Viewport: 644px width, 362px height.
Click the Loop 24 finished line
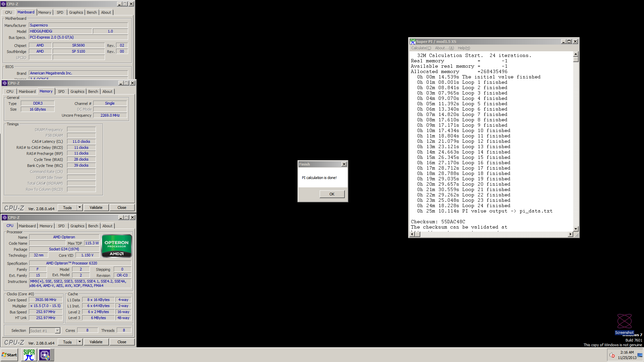point(464,205)
